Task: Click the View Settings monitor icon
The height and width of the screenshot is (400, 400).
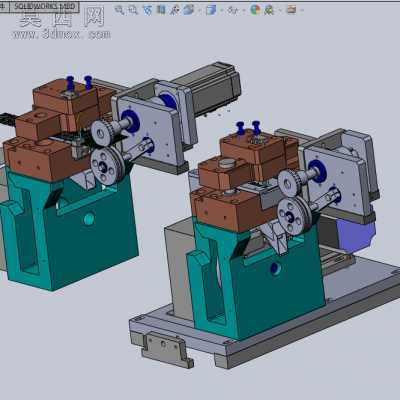Action: [x=291, y=10]
